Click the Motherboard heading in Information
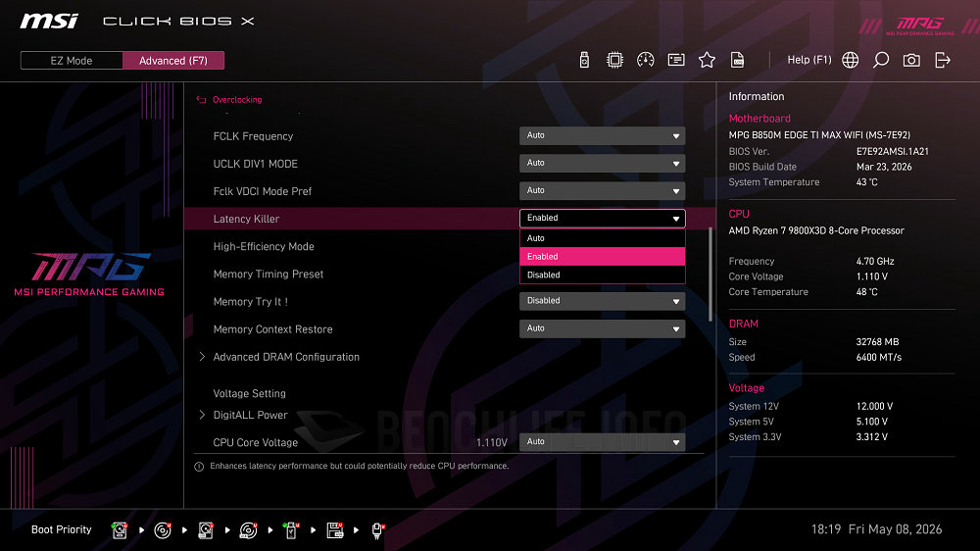The image size is (980, 551). tap(759, 119)
